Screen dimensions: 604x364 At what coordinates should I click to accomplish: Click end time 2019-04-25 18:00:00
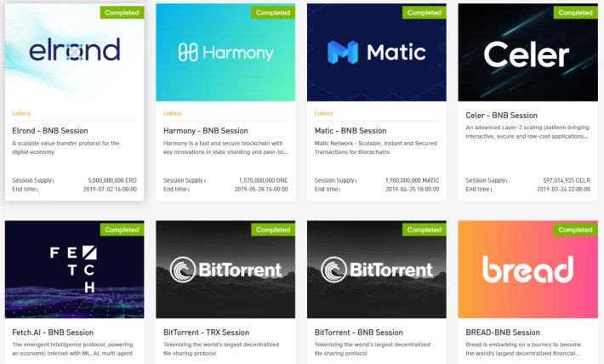click(x=413, y=189)
